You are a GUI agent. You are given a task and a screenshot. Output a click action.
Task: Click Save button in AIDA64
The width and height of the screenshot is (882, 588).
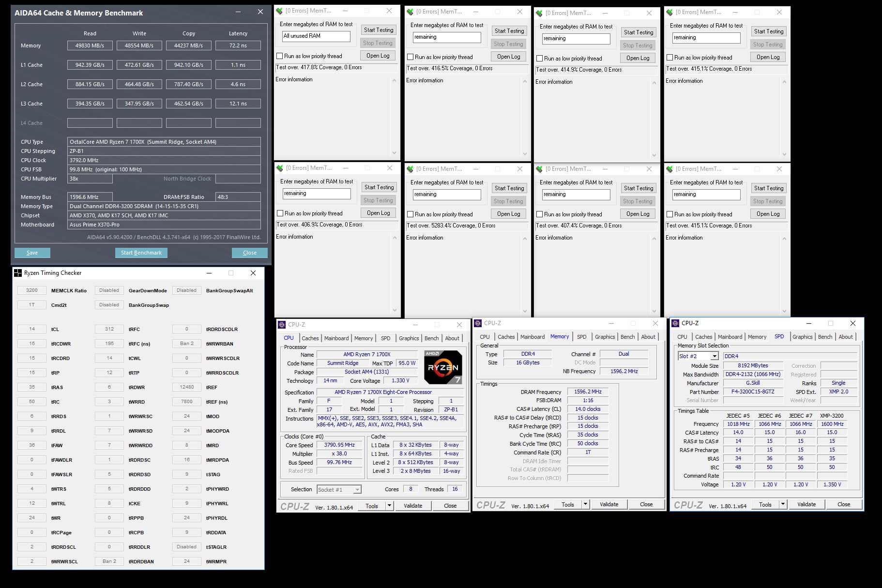pos(32,253)
